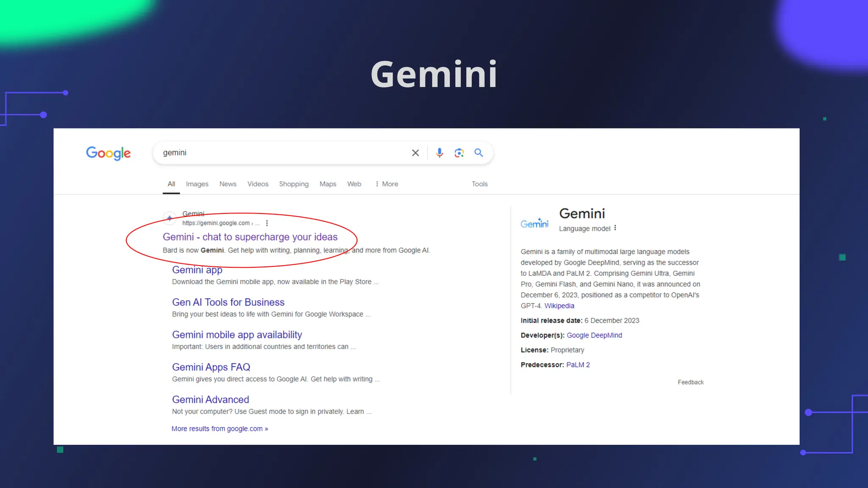The width and height of the screenshot is (868, 488).
Task: Click the Gemini sparkle favicon in first result
Action: tap(170, 218)
